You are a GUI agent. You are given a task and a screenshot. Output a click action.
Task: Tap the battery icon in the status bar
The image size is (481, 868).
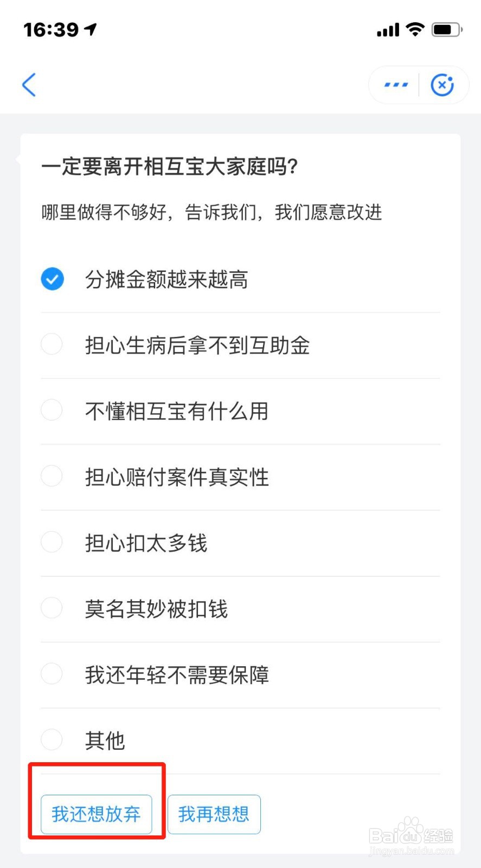click(446, 29)
